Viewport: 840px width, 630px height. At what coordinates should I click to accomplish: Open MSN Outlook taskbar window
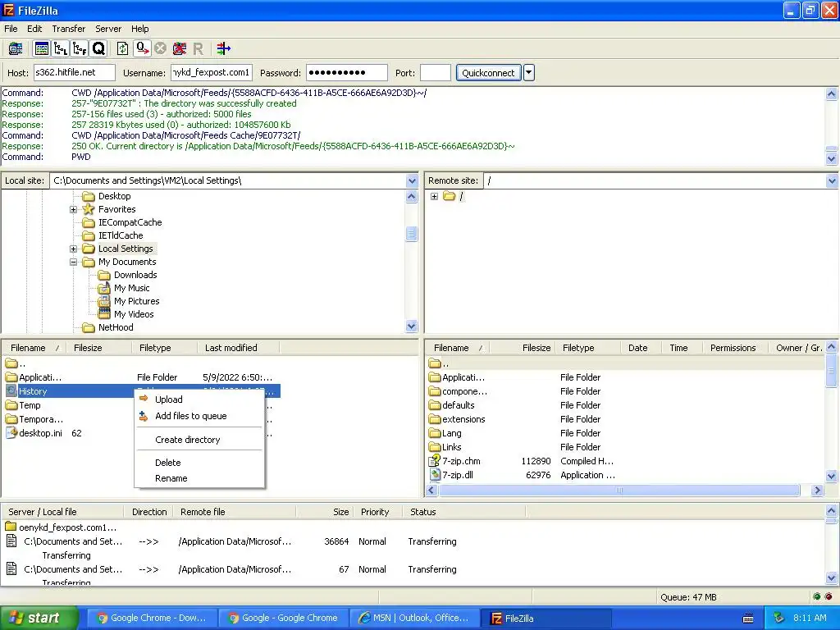414,619
